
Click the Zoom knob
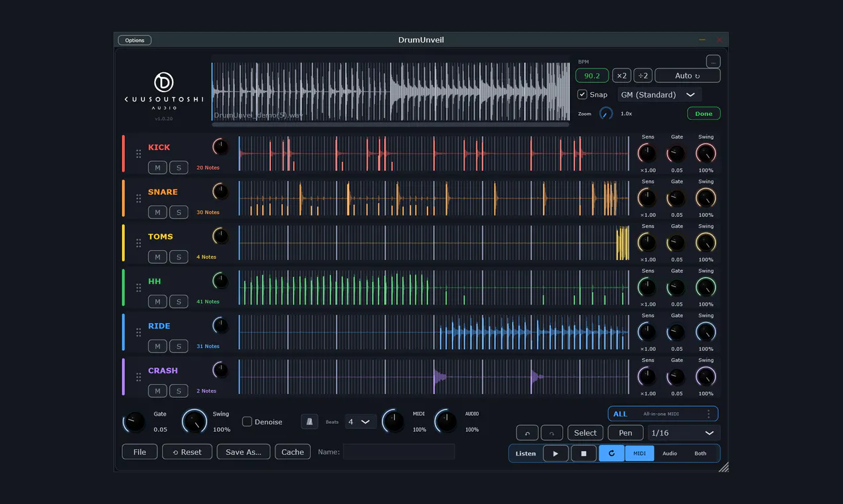(x=606, y=113)
